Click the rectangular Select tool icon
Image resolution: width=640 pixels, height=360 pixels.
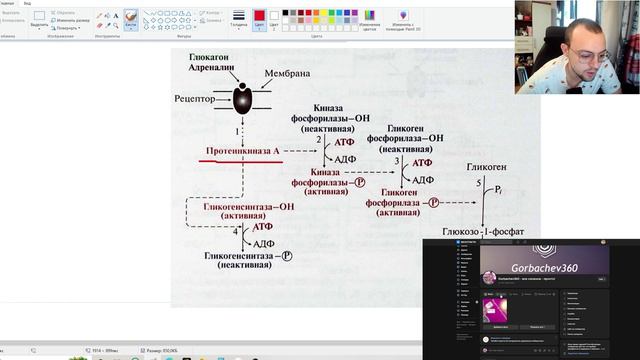[x=39, y=16]
